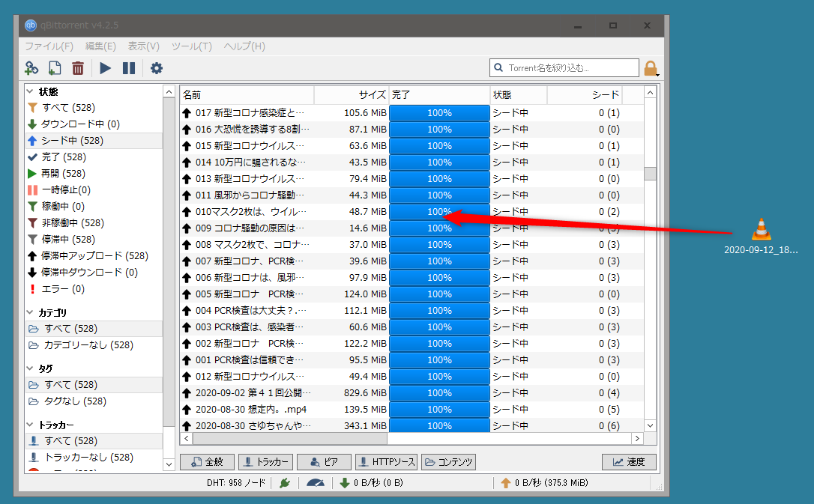
Task: Open the ツール(T) menu
Action: (x=191, y=46)
